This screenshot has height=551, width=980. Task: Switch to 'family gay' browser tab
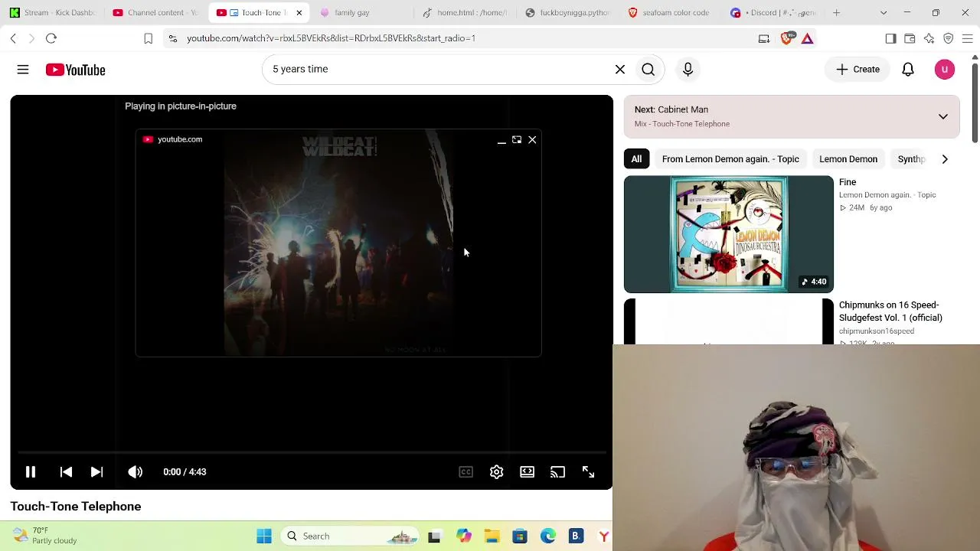364,13
